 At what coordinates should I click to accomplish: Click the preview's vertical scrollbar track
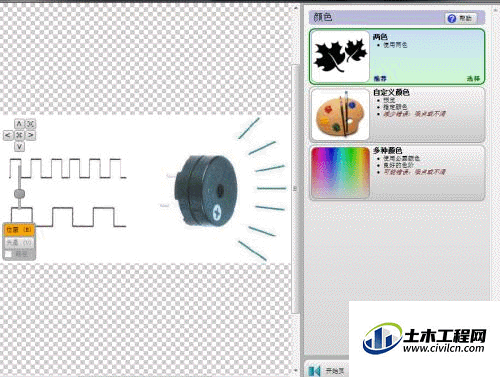(295, 188)
